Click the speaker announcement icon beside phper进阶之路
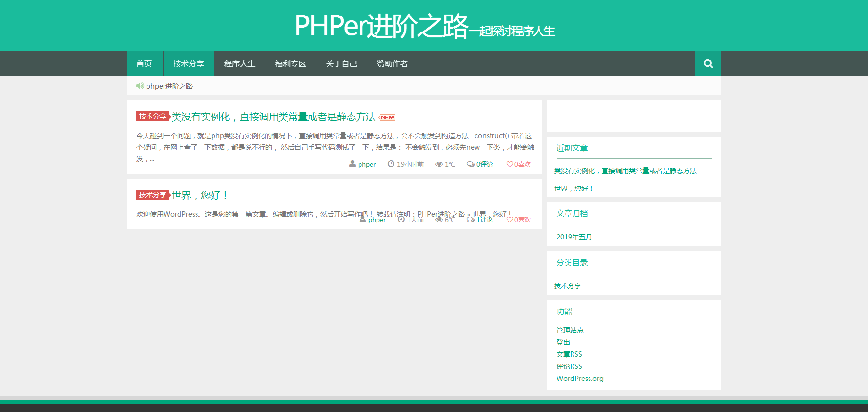868x412 pixels. pos(140,86)
